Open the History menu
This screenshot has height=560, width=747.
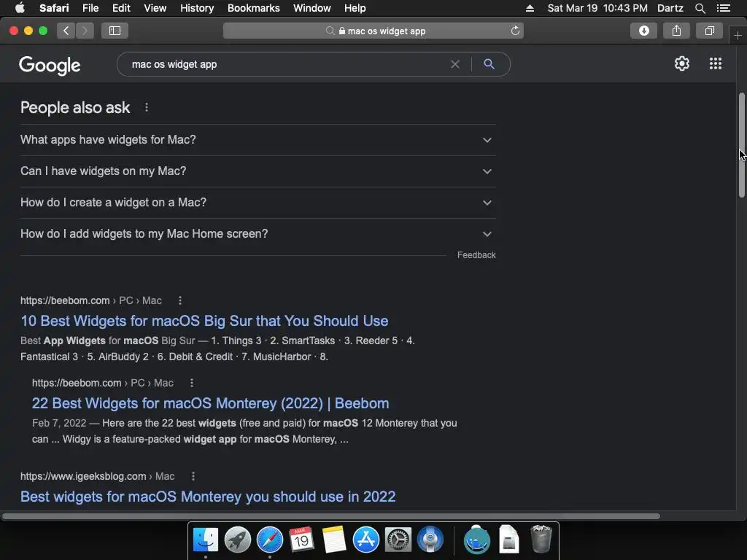click(x=197, y=8)
